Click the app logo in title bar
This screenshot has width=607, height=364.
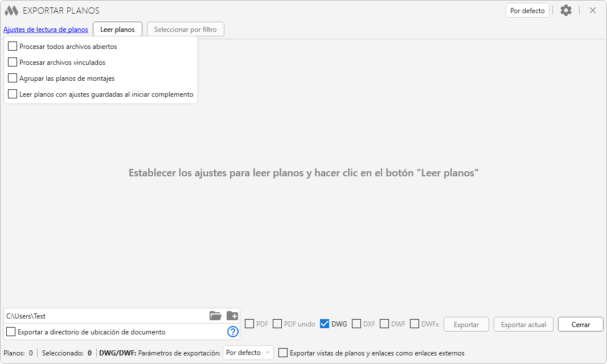11,11
